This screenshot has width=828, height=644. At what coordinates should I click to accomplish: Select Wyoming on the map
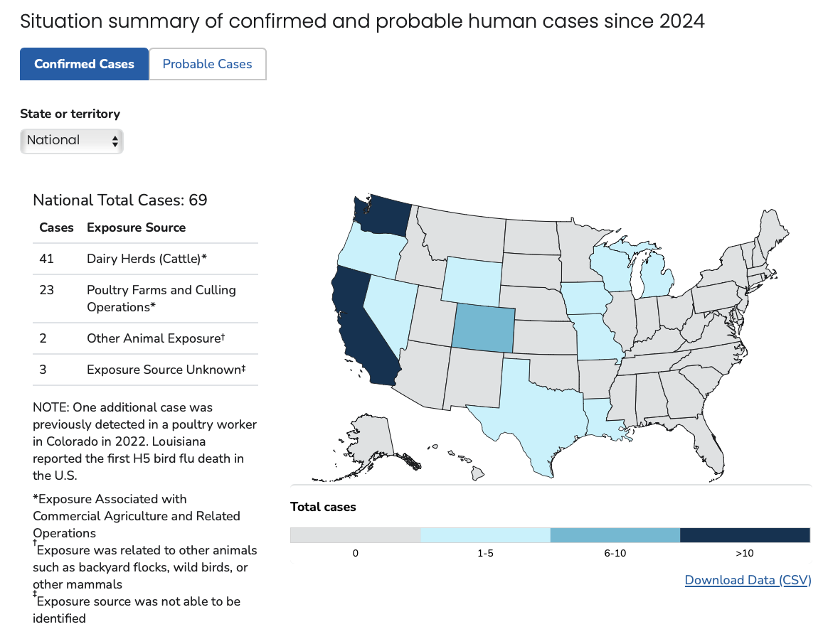pyautogui.click(x=472, y=279)
